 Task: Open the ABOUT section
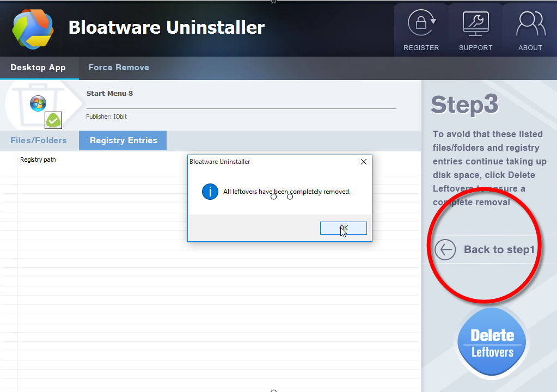[x=530, y=30]
